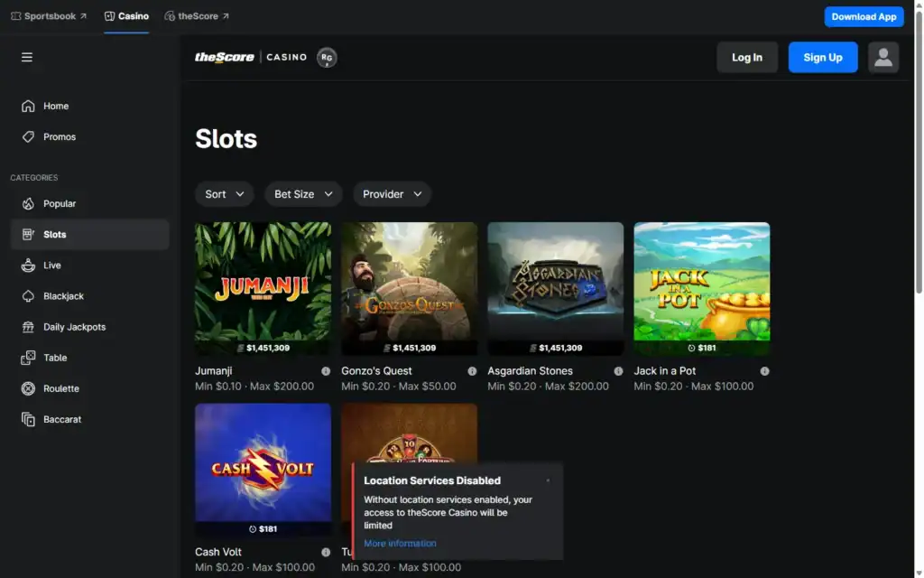Click 'Min $0.10 · Max $200.00' under Jumanji

[254, 387]
